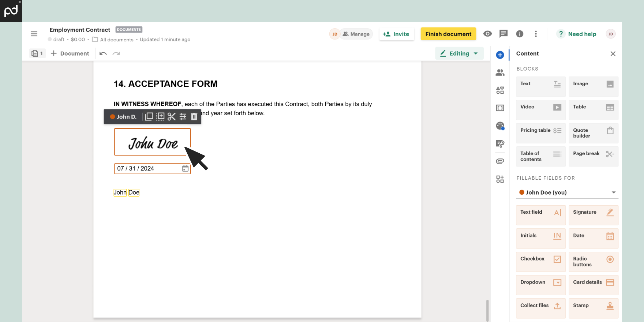Click the highlighted John text field

[120, 192]
